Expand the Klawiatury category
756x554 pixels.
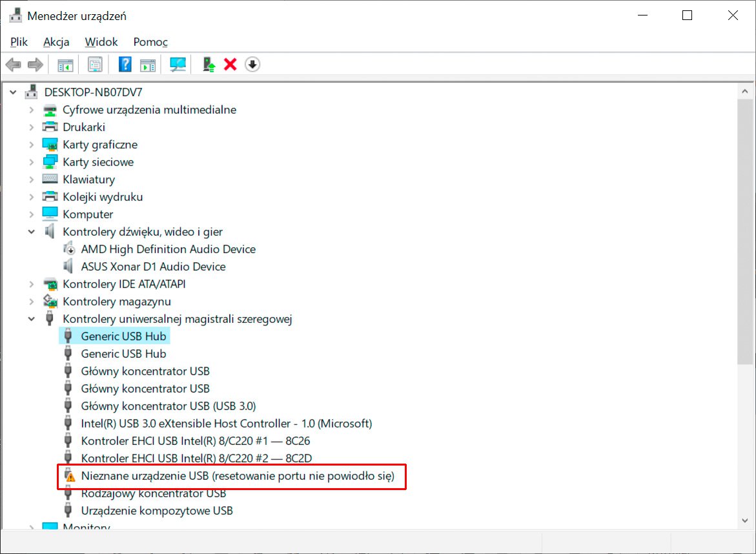(x=32, y=179)
